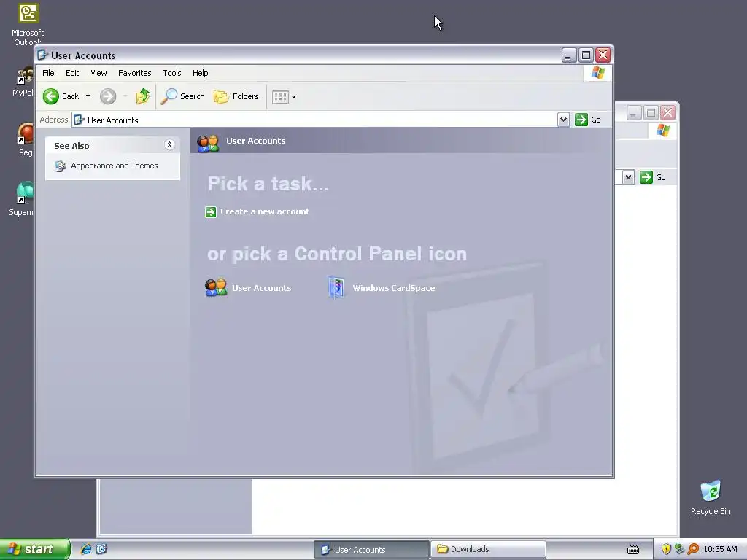Open the Start menu
747x560 pixels.
(x=34, y=549)
